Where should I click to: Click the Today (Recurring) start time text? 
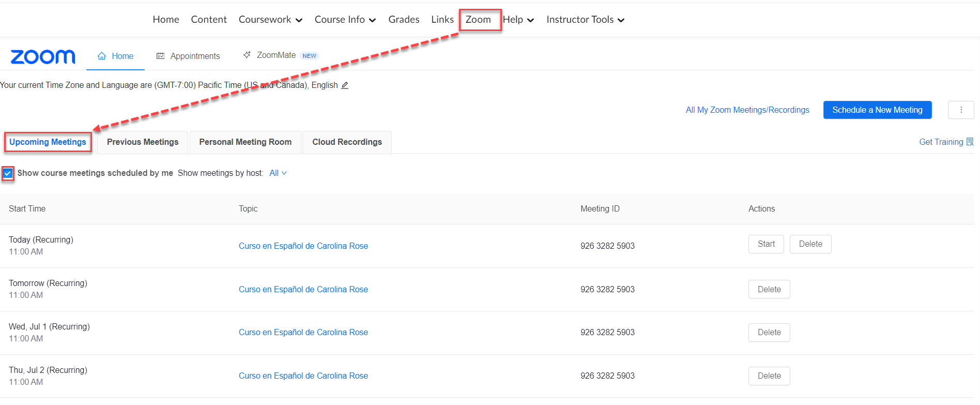[41, 240]
